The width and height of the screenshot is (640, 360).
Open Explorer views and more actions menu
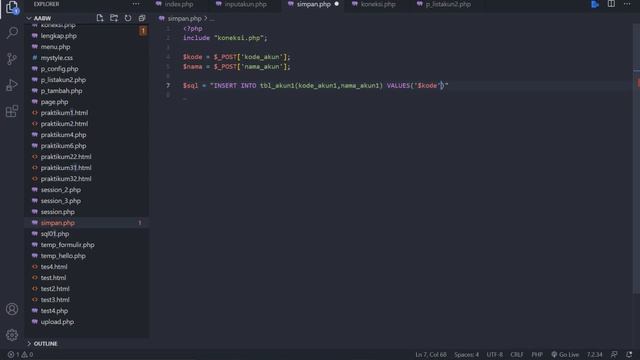coord(136,4)
